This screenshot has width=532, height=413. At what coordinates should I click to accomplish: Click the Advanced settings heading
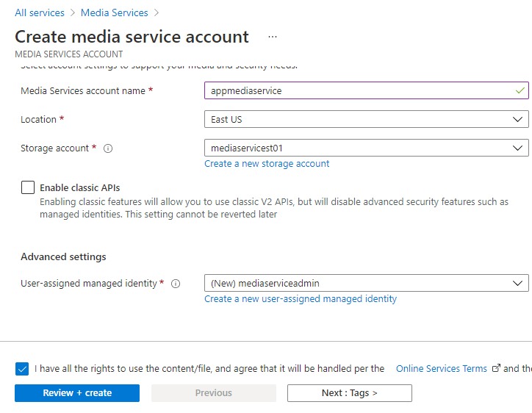click(63, 256)
